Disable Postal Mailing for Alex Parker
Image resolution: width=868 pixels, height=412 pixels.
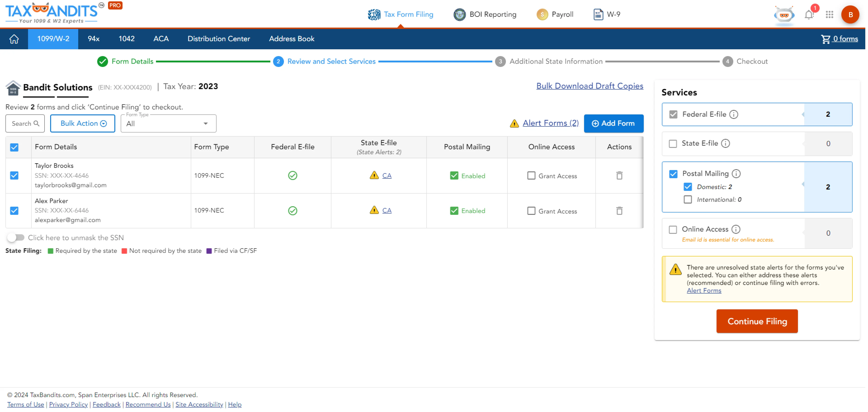(454, 211)
